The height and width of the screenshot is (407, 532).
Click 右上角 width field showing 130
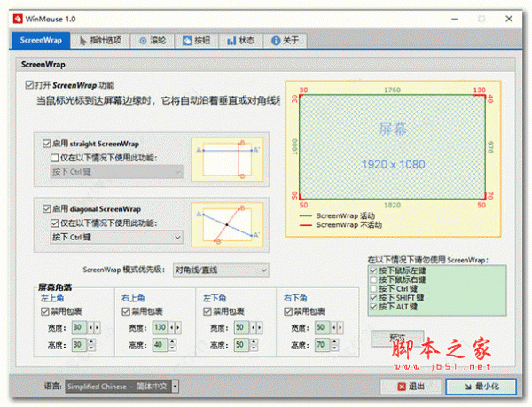(160, 327)
